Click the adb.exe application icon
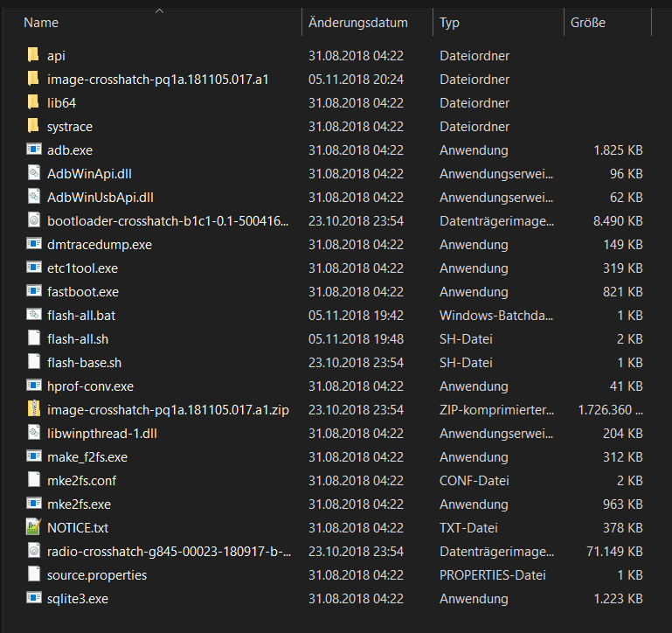This screenshot has width=672, height=633. [x=34, y=150]
